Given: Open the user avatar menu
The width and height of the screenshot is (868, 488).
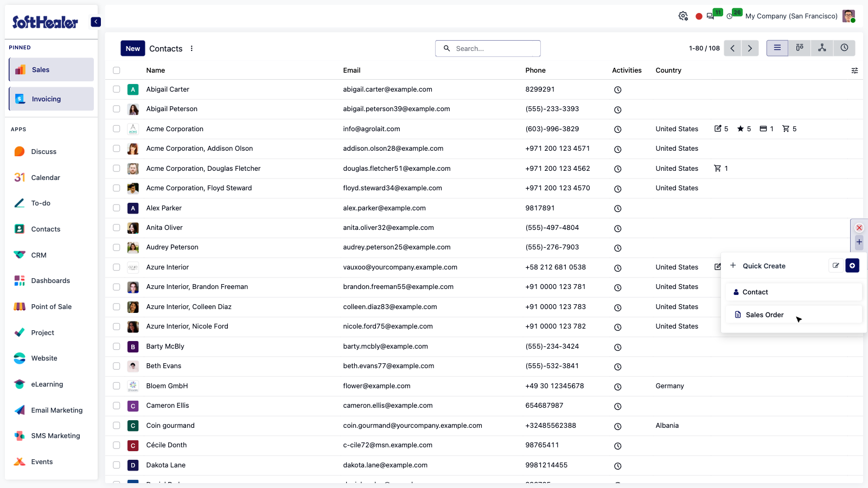Looking at the screenshot, I should [x=848, y=16].
